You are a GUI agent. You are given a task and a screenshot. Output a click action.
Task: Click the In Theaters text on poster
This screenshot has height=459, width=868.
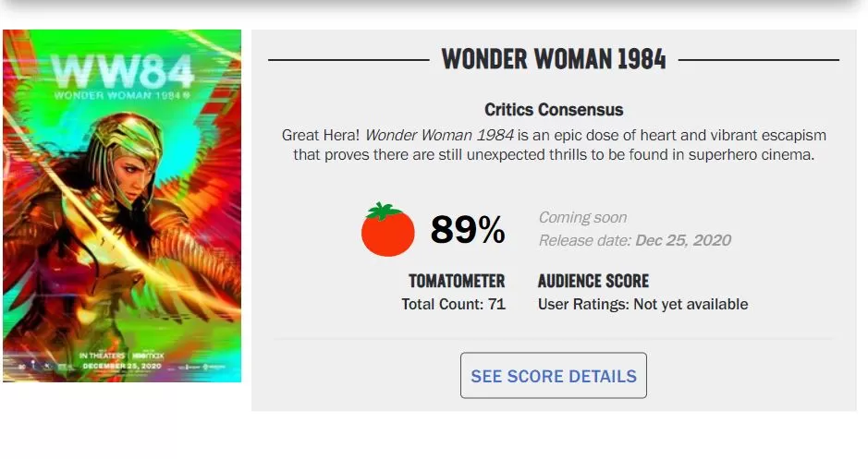tap(102, 356)
